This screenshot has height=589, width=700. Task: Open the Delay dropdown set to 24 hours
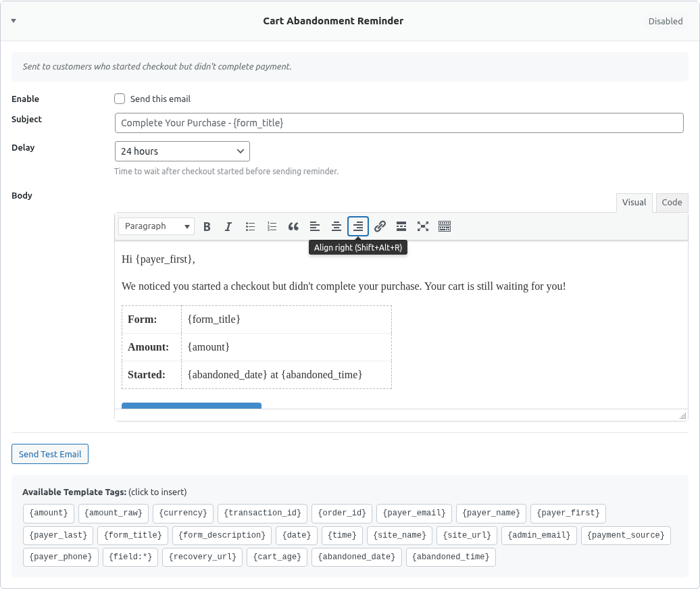pos(182,151)
